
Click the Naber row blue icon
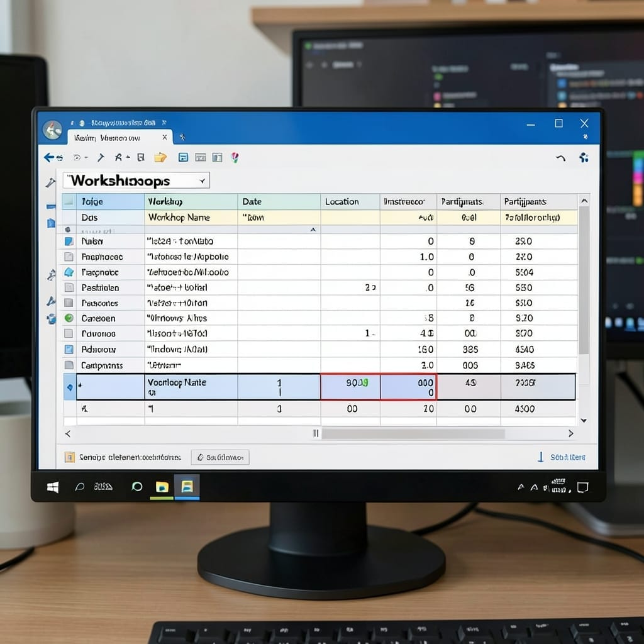coord(69,241)
